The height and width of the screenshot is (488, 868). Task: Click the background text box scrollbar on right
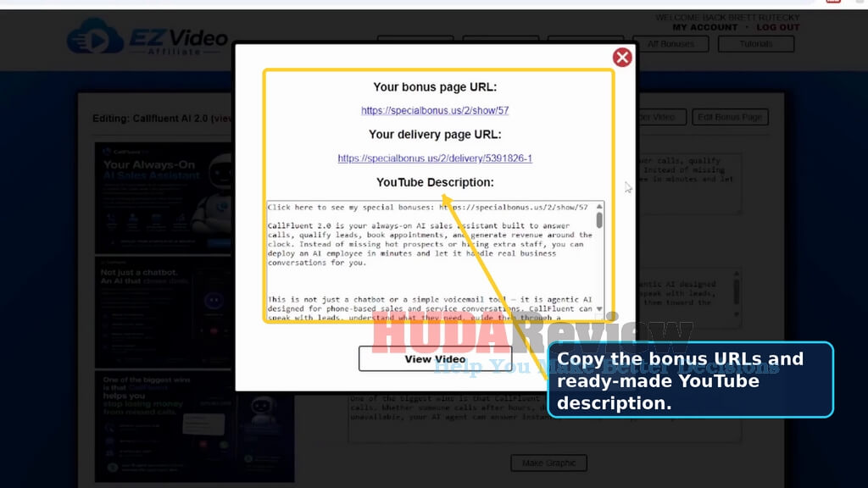coord(736,293)
